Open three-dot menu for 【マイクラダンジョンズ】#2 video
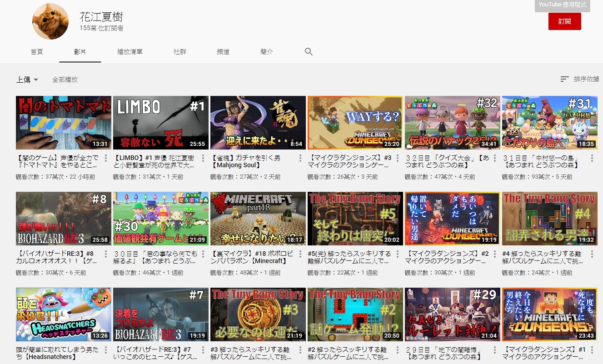This screenshot has height=364, width=603. click(495, 254)
